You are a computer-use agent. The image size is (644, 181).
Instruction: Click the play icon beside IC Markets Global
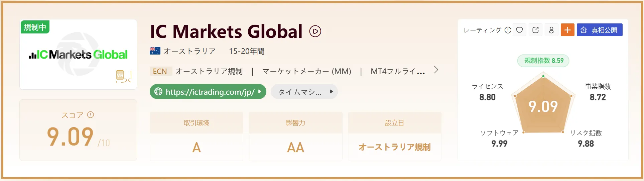point(315,31)
